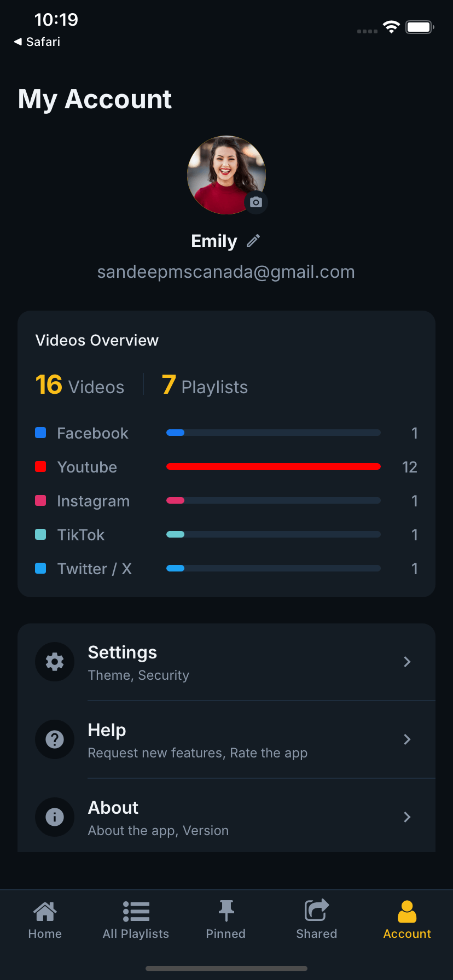
Task: Tap the user's email address
Action: click(x=226, y=272)
